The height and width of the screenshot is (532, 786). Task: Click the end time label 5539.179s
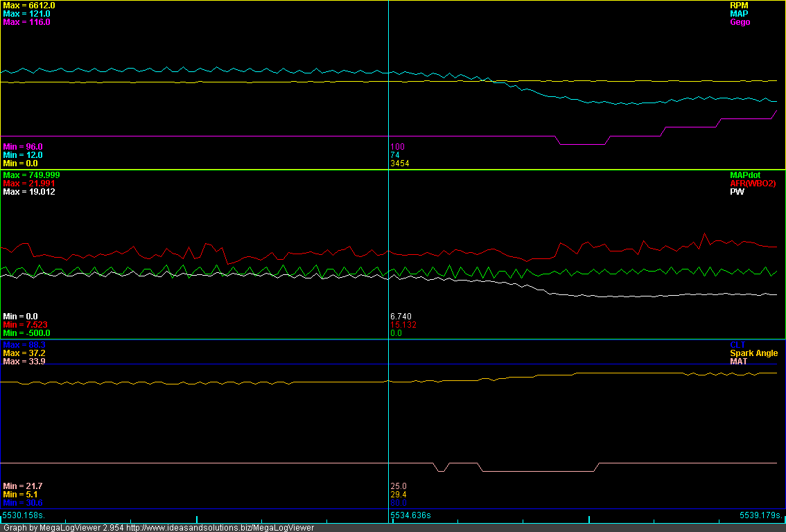(x=760, y=515)
